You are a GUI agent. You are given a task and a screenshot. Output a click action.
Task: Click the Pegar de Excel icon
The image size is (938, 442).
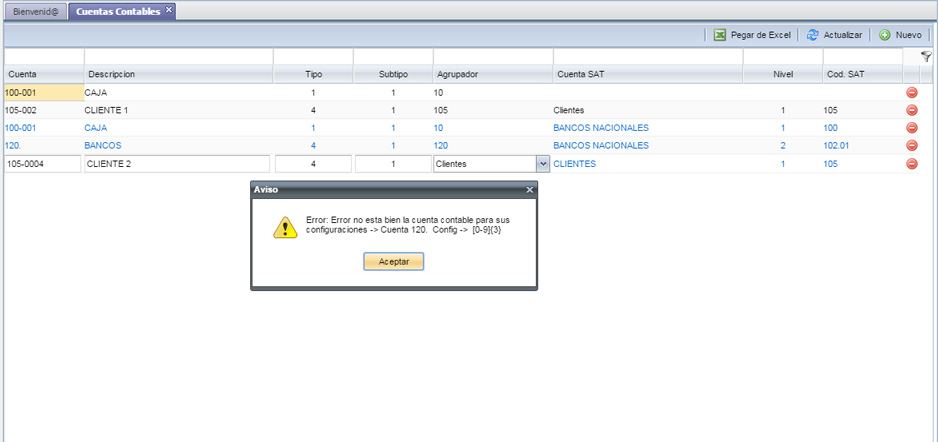[720, 35]
